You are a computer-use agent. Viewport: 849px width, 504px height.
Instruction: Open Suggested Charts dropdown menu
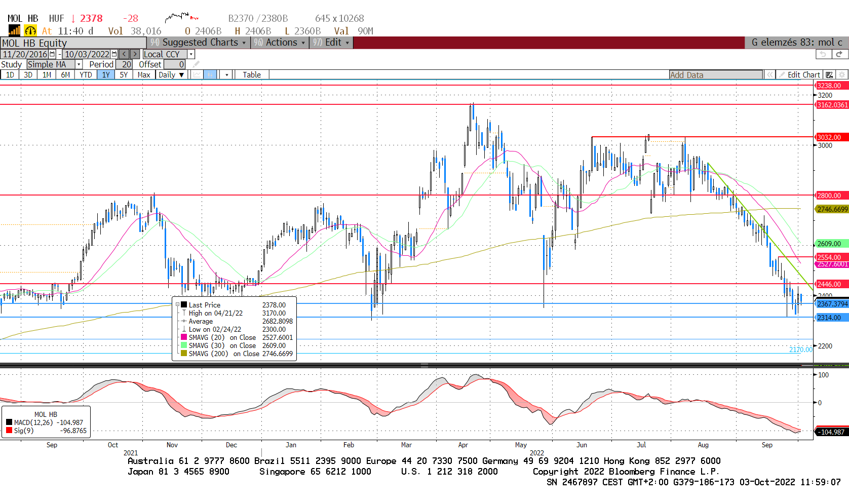(x=199, y=43)
